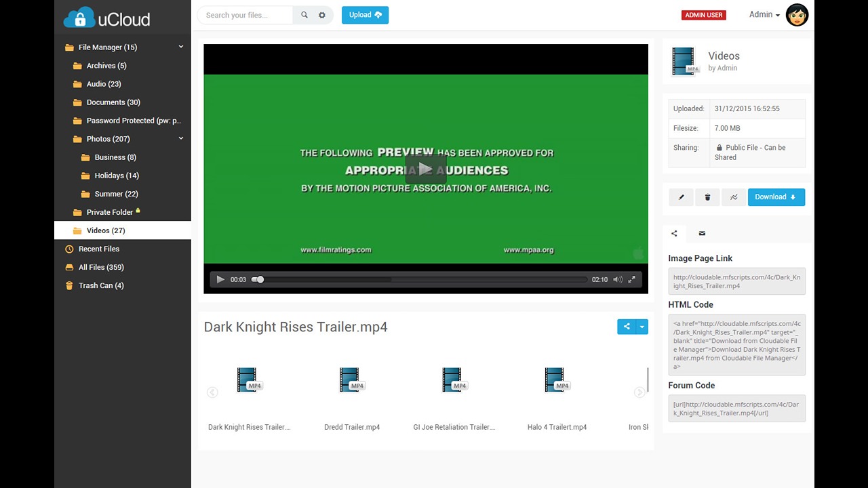Click the All Files drive icon
This screenshot has width=868, height=488.
click(69, 267)
